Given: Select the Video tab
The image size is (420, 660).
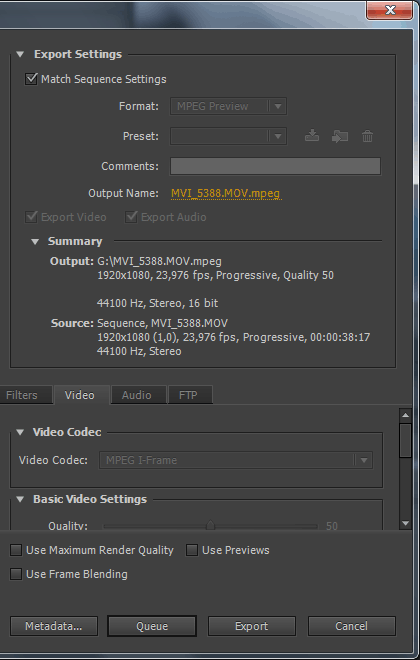Looking at the screenshot, I should click(81, 395).
